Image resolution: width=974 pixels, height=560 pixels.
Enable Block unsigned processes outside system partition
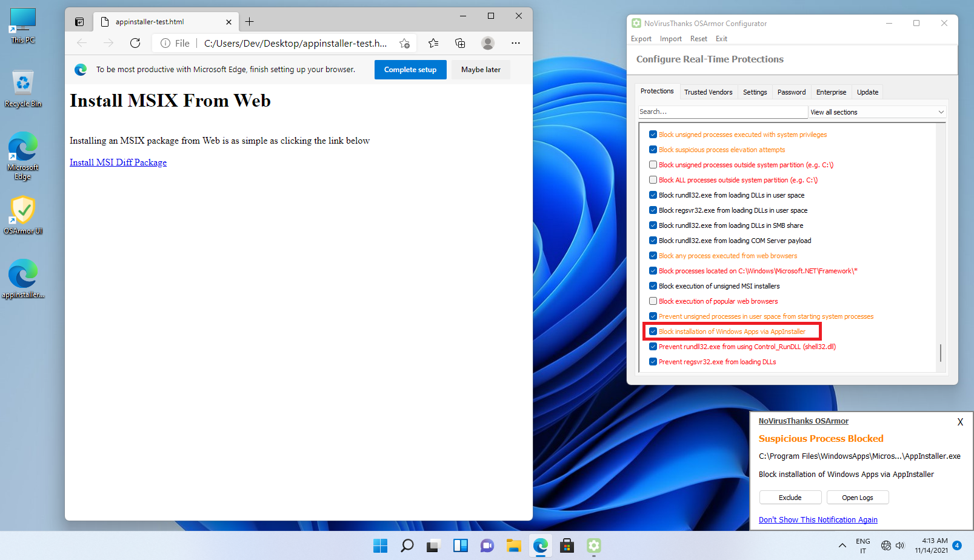click(653, 165)
